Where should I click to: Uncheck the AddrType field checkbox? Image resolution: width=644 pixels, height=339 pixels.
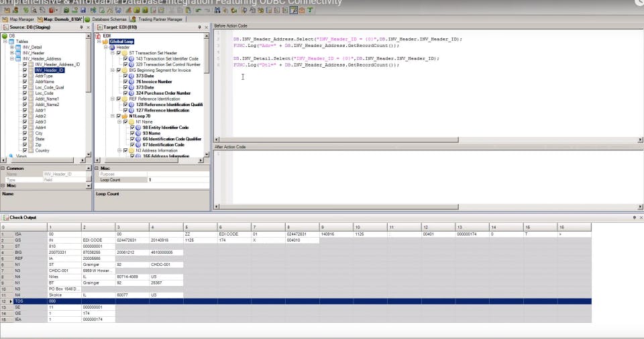tap(25, 76)
